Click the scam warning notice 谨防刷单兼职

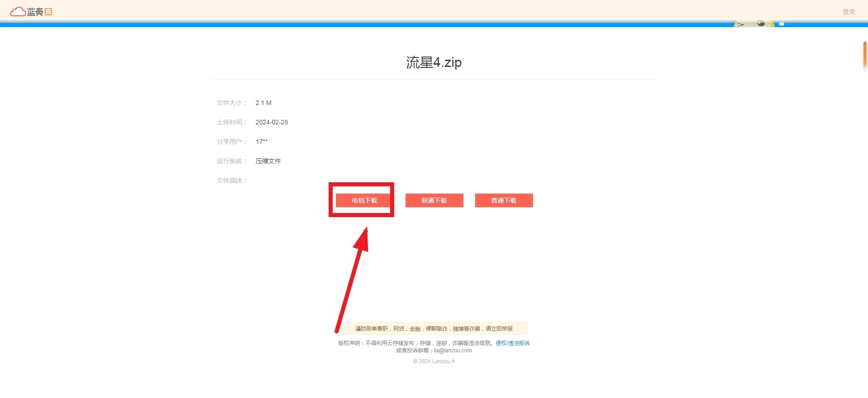pyautogui.click(x=434, y=328)
